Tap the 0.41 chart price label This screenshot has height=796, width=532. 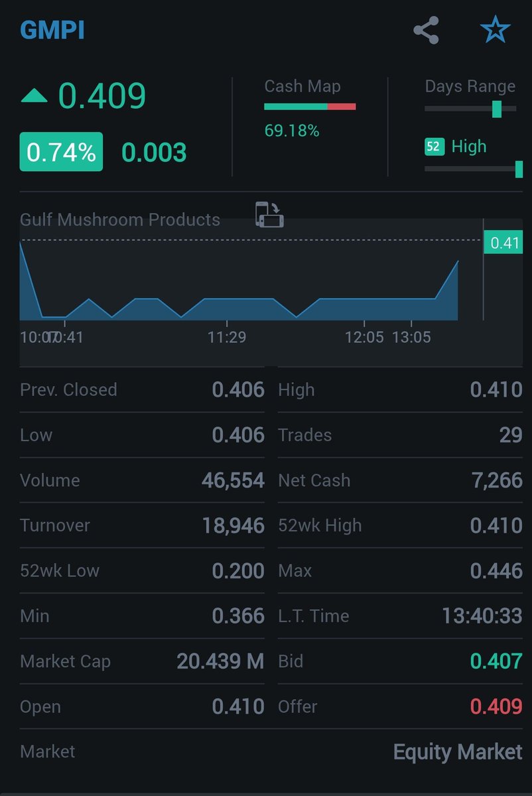[503, 243]
